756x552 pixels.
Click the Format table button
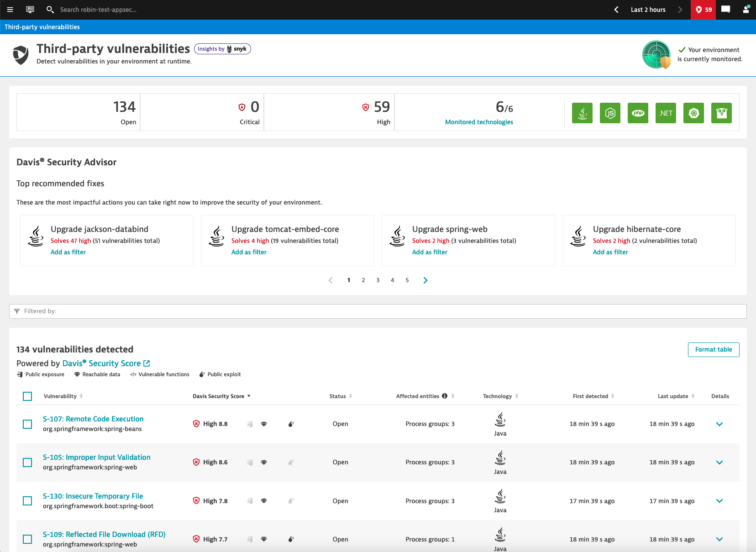click(713, 350)
